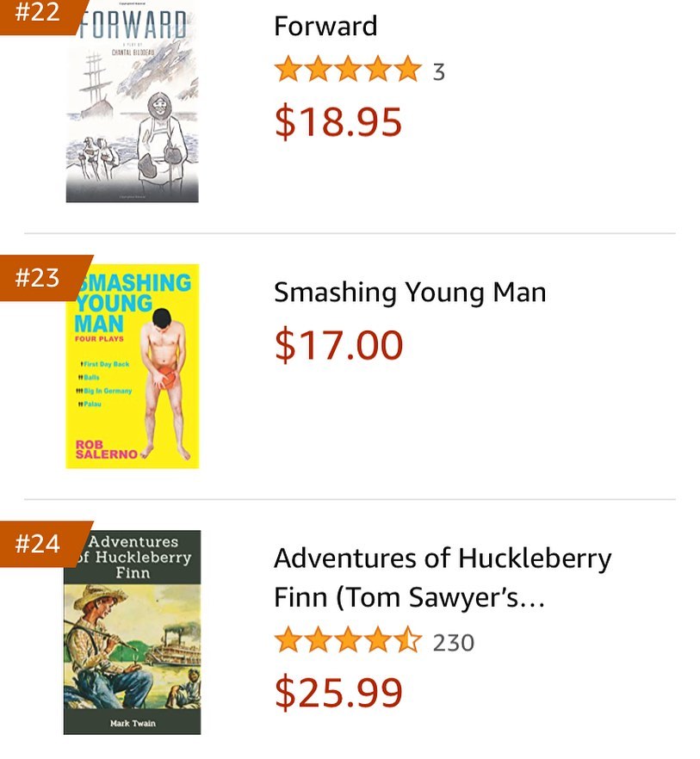This screenshot has width=700, height=759.
Task: Open Adventures of Huckleberry Finn title link
Action: coord(442,577)
